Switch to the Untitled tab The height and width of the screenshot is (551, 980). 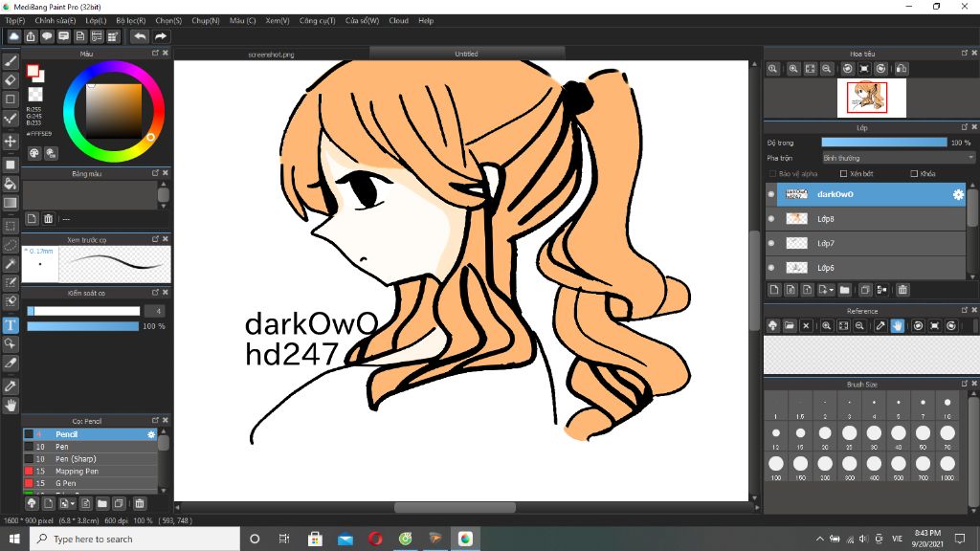point(466,54)
